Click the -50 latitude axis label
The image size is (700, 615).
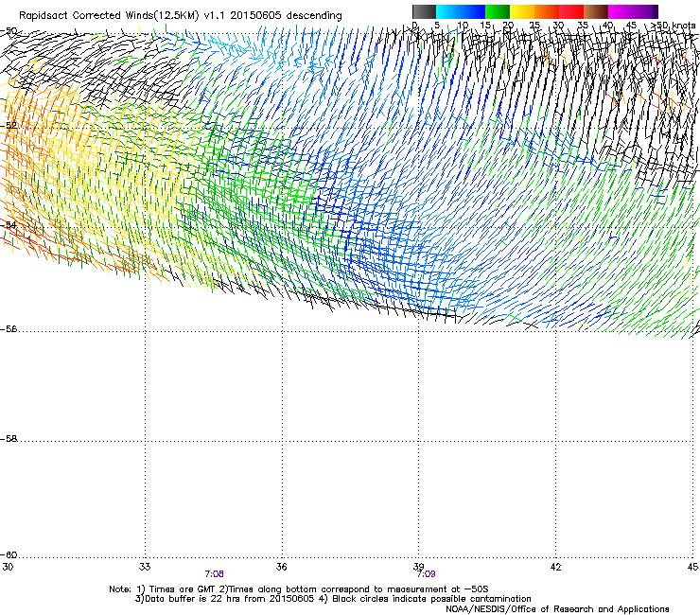point(9,31)
